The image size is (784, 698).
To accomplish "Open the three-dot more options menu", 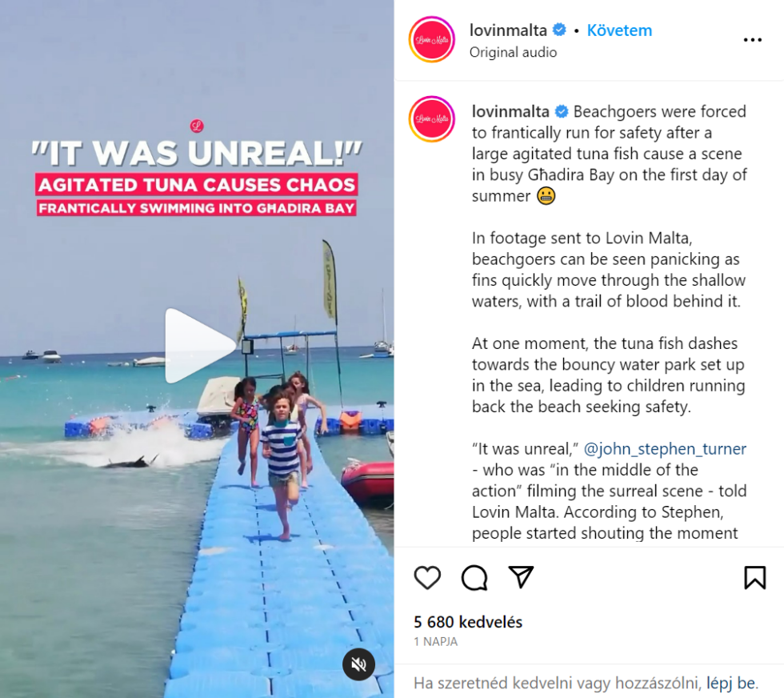I will click(753, 39).
